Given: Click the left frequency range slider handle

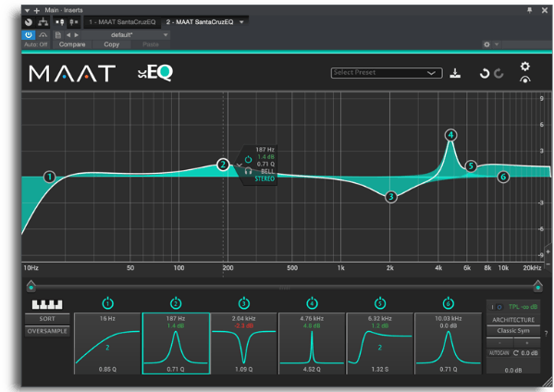Looking at the screenshot, I should (x=31, y=286).
